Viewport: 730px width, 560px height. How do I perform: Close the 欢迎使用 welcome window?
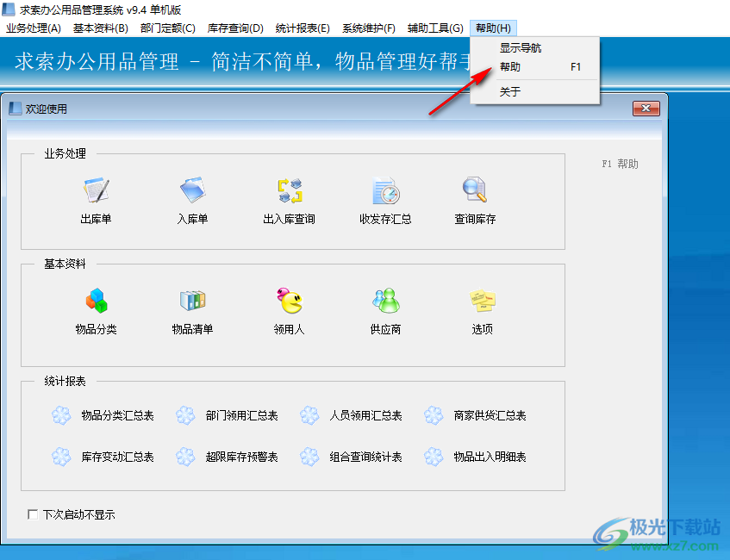tap(646, 109)
